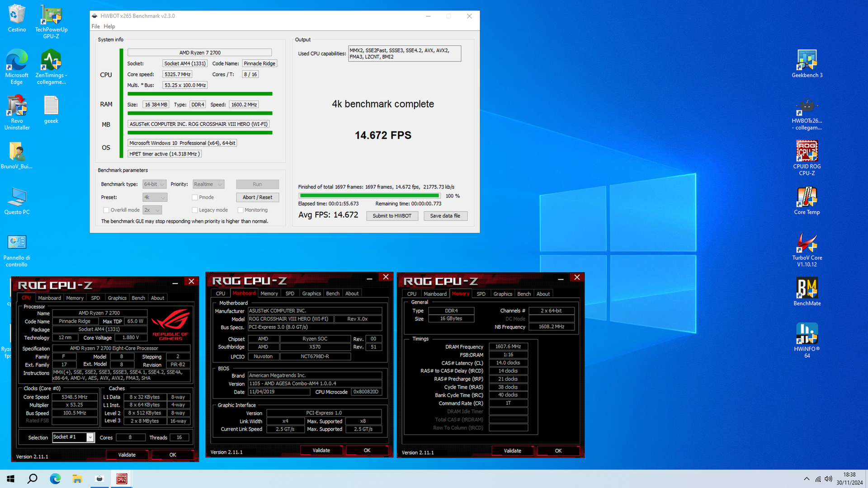Open the Overkill 2x dropdown
Image resolution: width=868 pixels, height=488 pixels.
pyautogui.click(x=152, y=210)
